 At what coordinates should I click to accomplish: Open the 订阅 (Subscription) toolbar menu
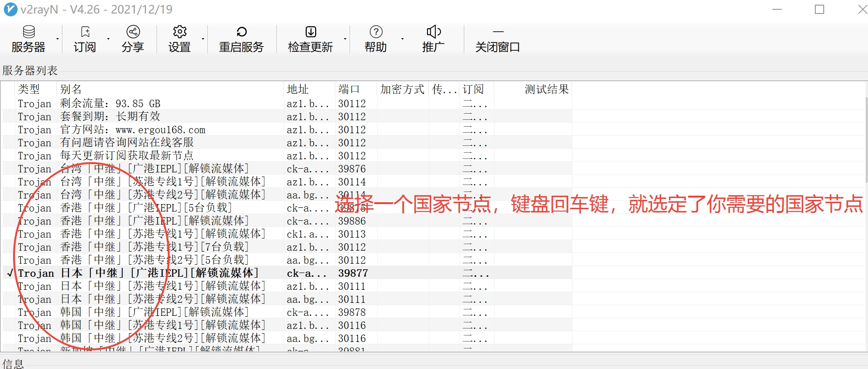[85, 39]
